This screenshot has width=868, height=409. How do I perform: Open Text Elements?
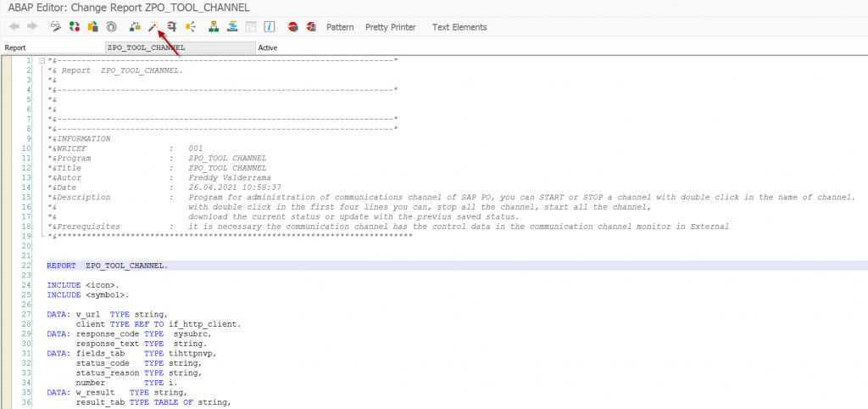(459, 27)
